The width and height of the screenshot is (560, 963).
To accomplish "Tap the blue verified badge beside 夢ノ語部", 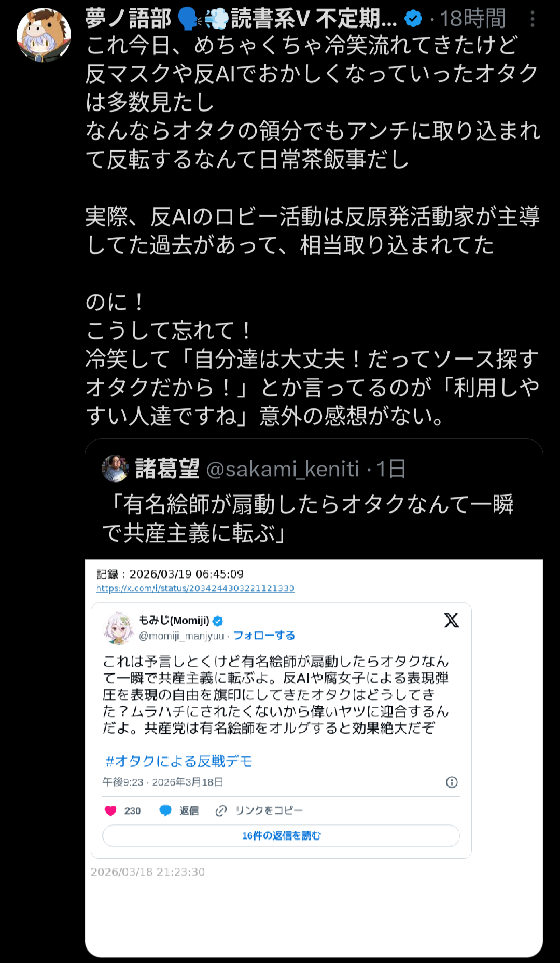I will [x=413, y=19].
